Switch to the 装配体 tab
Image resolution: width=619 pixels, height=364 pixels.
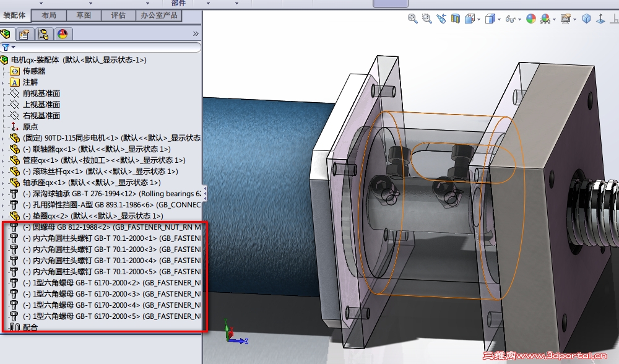[15, 15]
